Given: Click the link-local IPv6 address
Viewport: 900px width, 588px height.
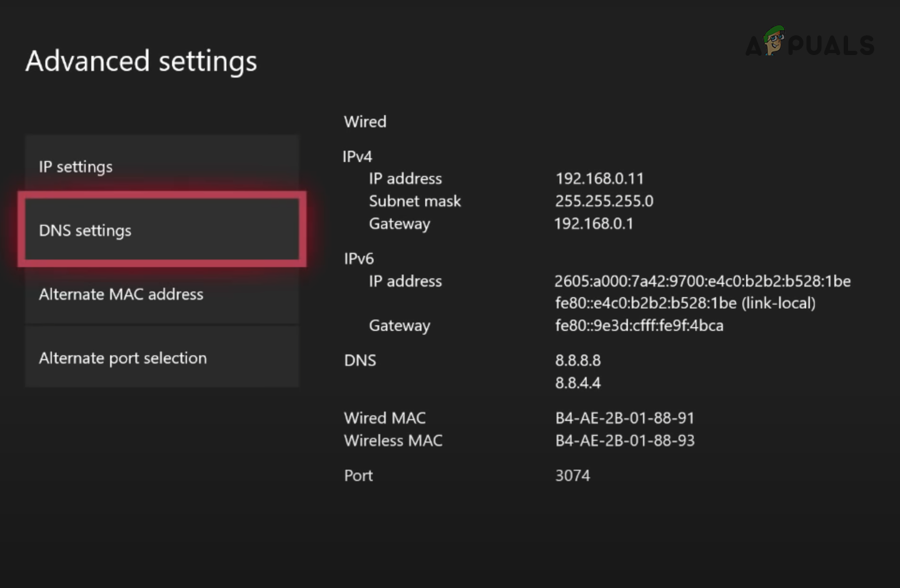Looking at the screenshot, I should tap(685, 303).
